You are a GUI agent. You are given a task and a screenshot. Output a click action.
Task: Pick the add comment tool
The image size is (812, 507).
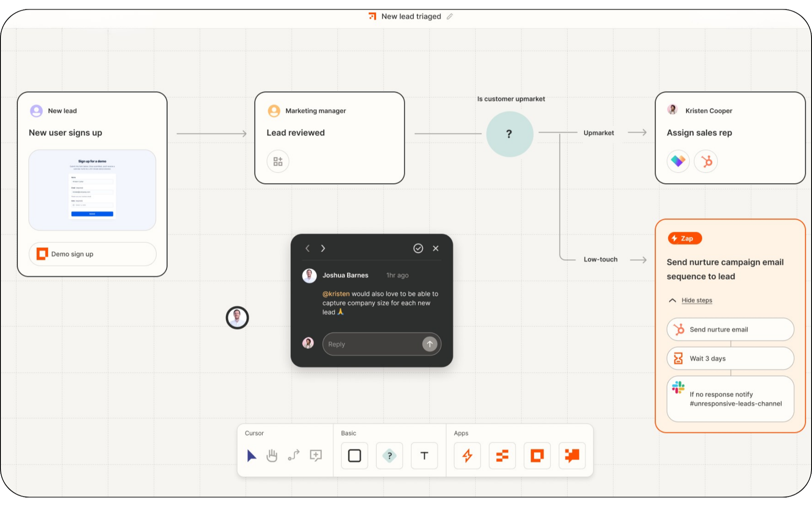[316, 455]
